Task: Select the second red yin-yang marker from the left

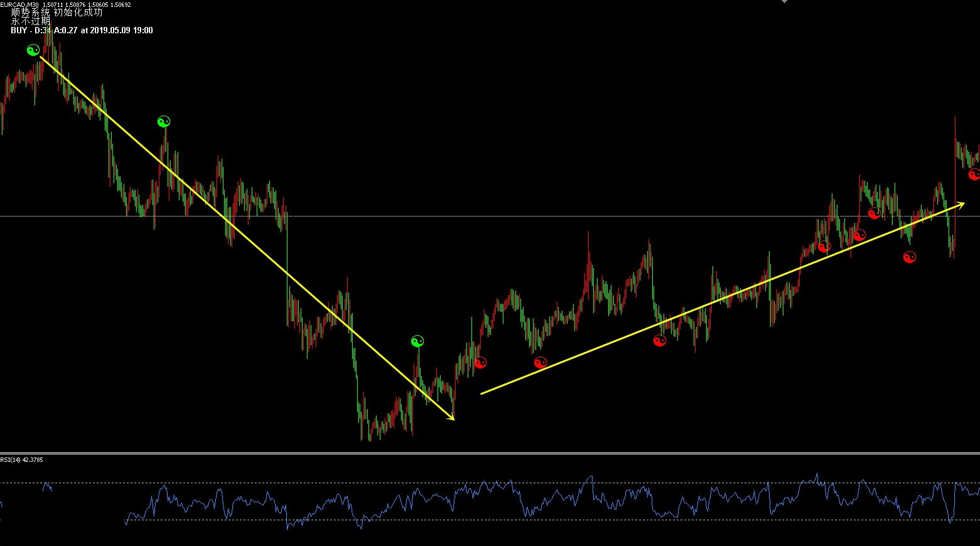Action: tap(540, 363)
